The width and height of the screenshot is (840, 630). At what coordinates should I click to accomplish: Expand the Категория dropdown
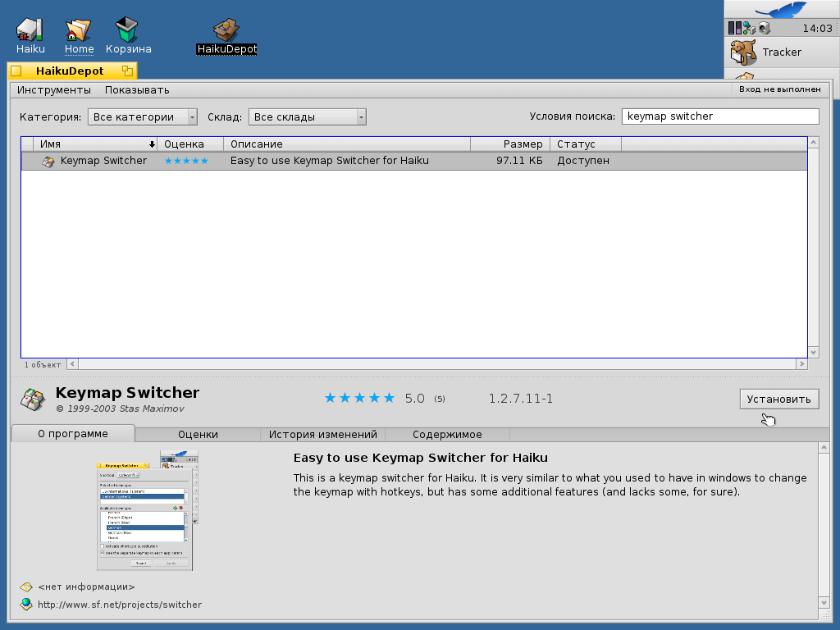pyautogui.click(x=143, y=116)
